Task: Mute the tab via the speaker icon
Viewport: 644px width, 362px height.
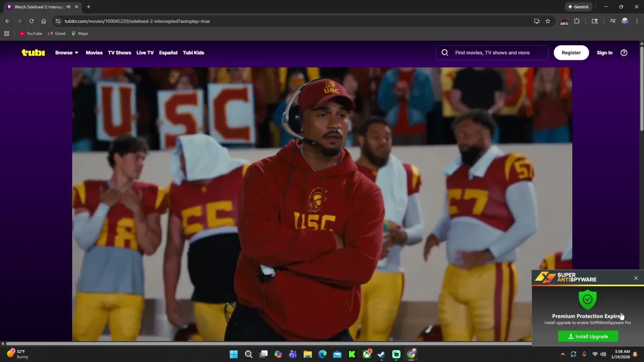Action: 68,7
